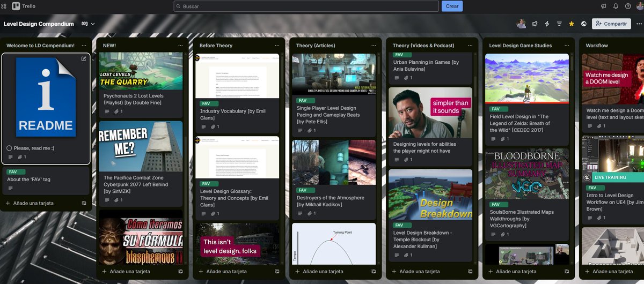Click the board member avatar
644x284 pixels.
coord(521,24)
